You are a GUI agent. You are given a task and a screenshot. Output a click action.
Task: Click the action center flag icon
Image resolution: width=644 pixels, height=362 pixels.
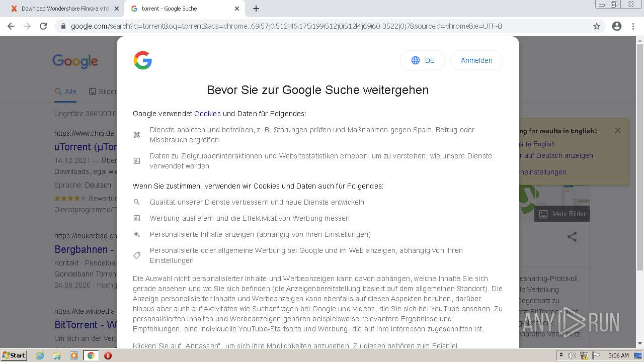pos(596,355)
